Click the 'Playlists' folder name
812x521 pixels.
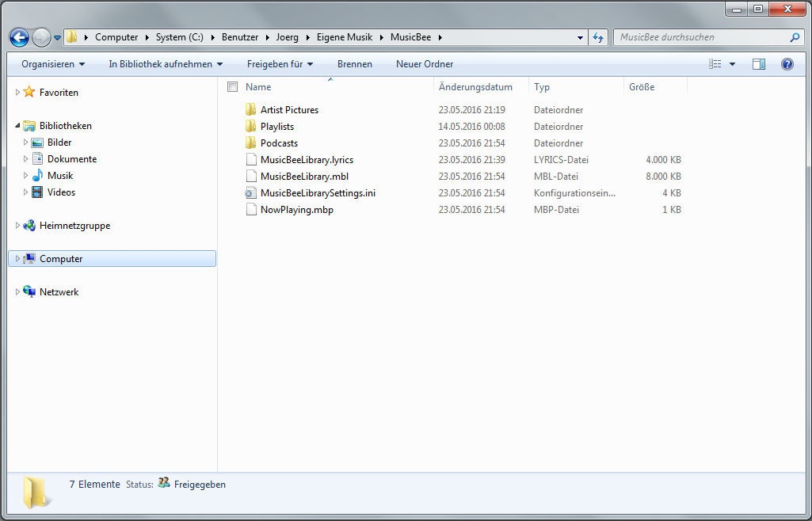[277, 126]
